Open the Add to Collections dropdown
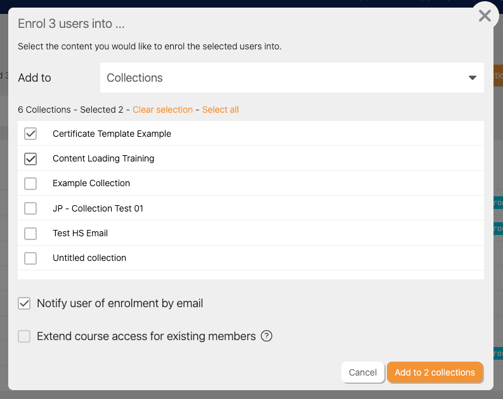 [292, 78]
